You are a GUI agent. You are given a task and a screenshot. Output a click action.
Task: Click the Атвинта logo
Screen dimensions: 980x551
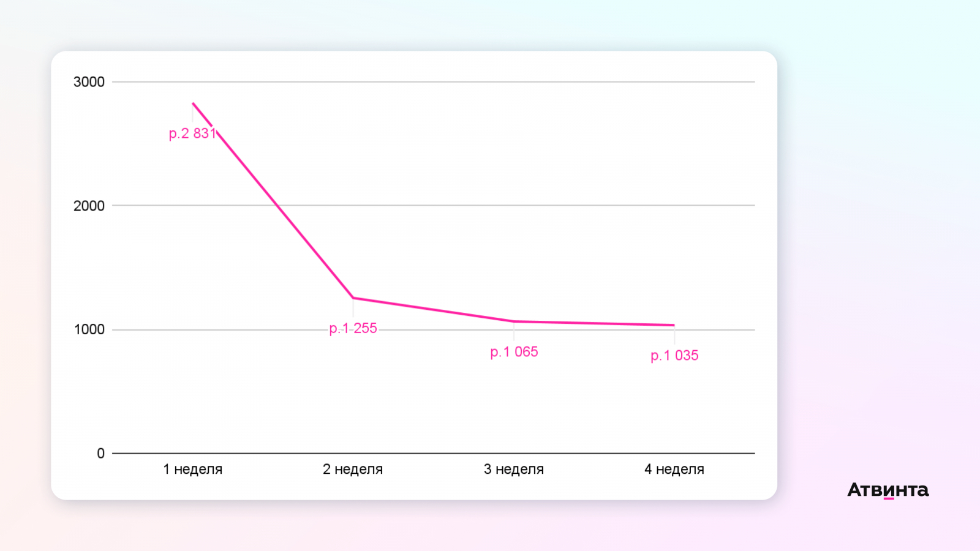[888, 490]
